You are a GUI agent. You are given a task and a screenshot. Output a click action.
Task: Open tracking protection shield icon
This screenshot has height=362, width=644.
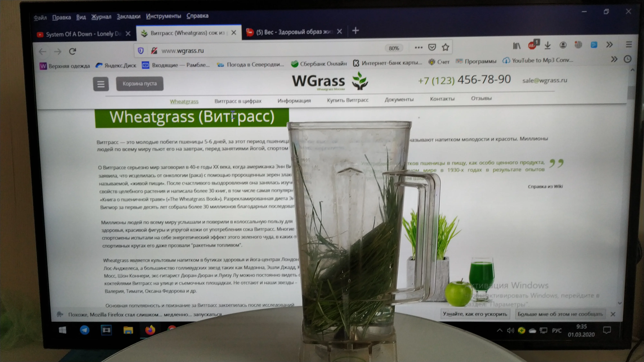coord(141,51)
